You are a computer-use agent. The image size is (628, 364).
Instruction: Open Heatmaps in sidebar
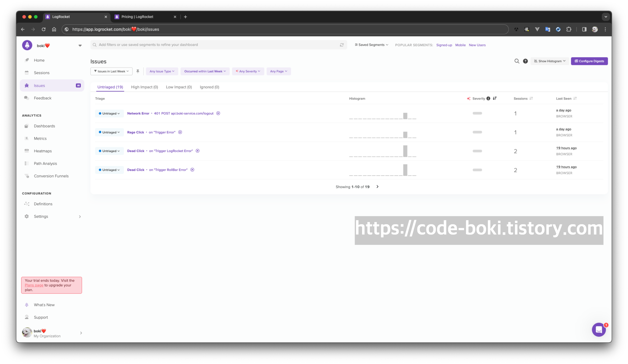(x=43, y=151)
